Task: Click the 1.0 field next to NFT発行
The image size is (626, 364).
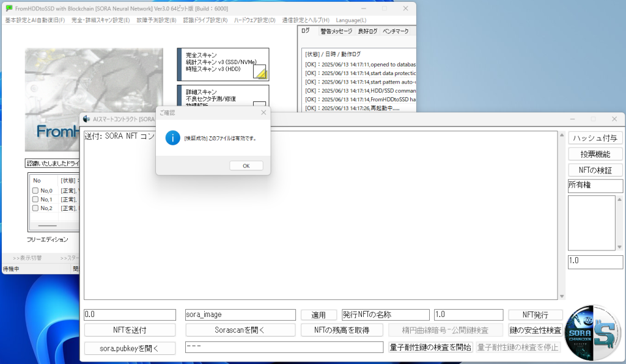Action: click(x=469, y=315)
